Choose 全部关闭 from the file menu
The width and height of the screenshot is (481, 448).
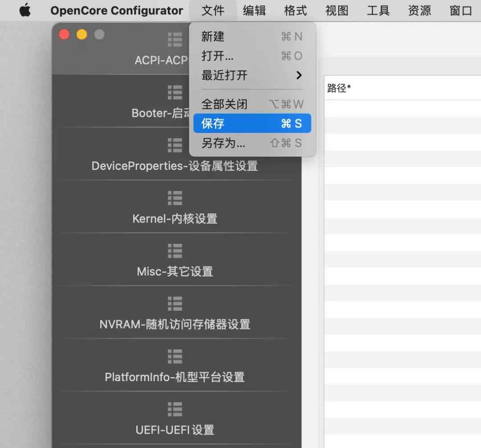(252, 104)
